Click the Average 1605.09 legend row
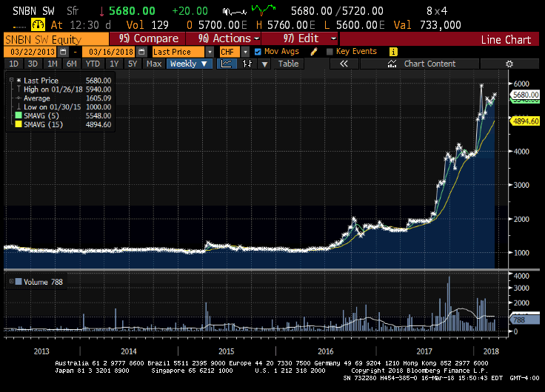 (63, 98)
